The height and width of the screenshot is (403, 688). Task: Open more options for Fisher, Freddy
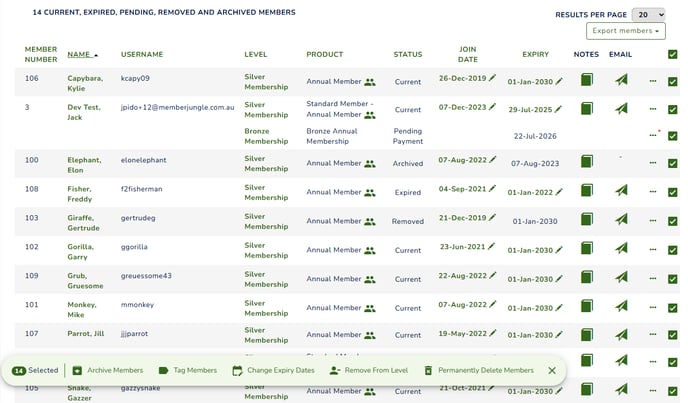[x=653, y=191]
